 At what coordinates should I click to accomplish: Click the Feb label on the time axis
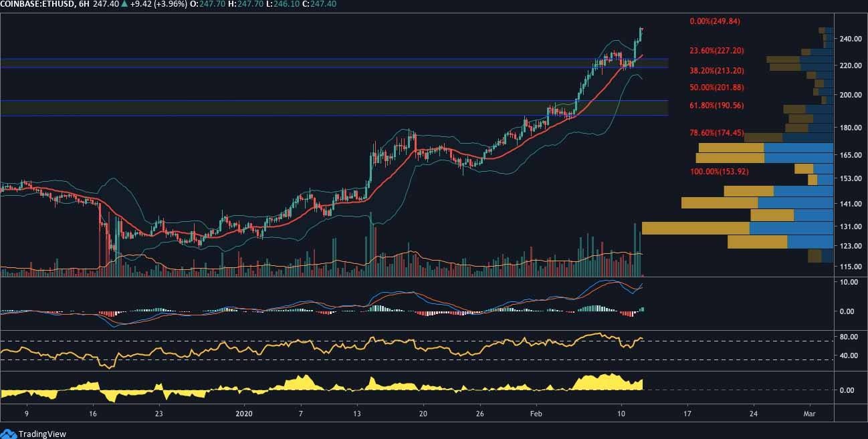click(536, 414)
